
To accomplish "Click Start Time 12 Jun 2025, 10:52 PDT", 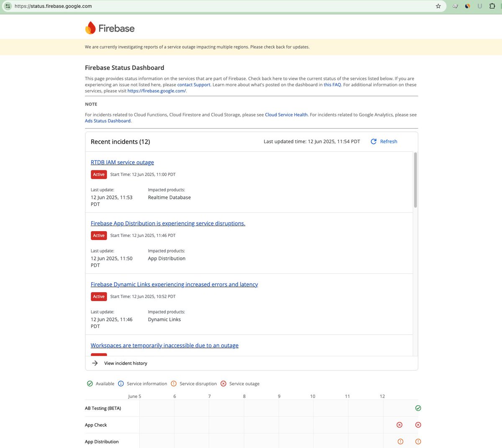I will 143,297.
